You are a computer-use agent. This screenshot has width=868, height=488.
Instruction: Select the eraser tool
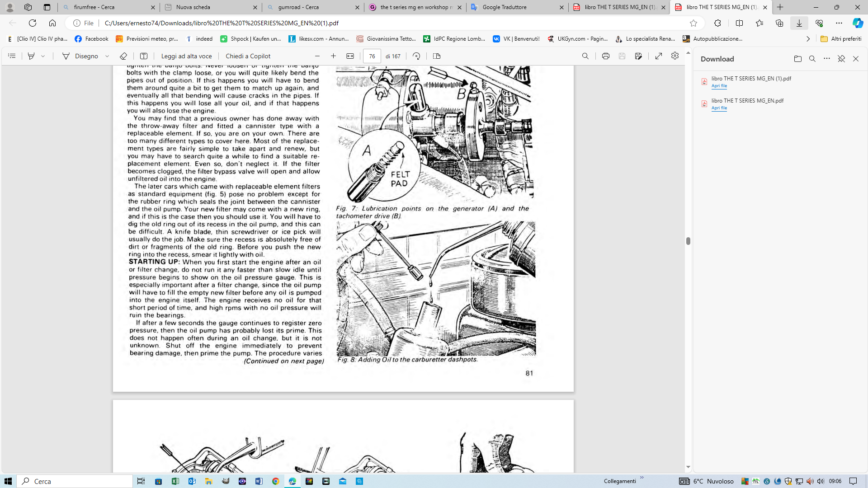pos(123,56)
